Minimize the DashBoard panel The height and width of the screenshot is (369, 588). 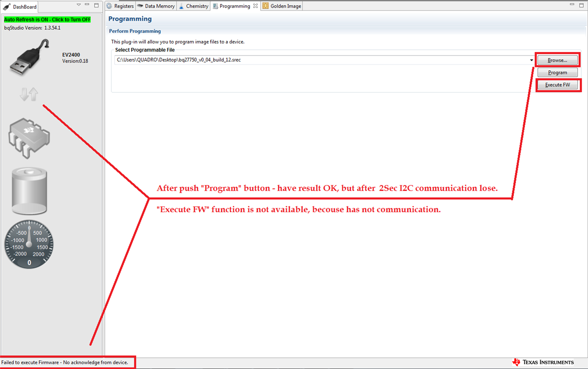coord(87,5)
